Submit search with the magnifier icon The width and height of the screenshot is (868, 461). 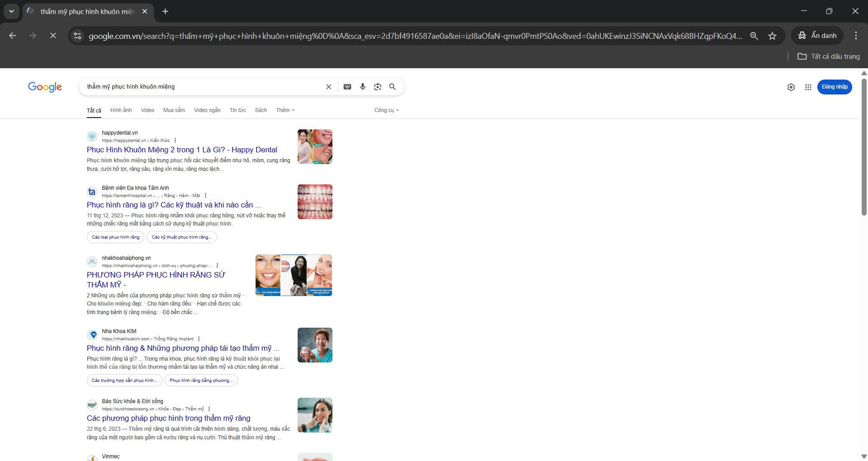393,87
